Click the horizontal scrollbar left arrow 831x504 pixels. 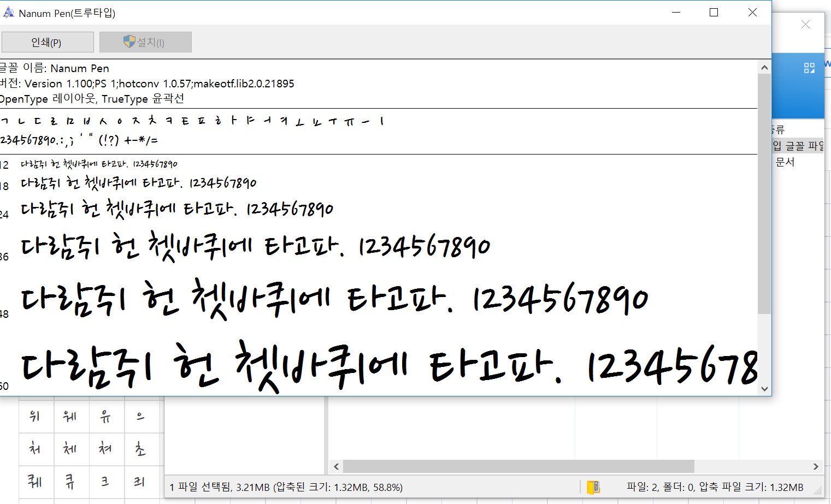[336, 466]
